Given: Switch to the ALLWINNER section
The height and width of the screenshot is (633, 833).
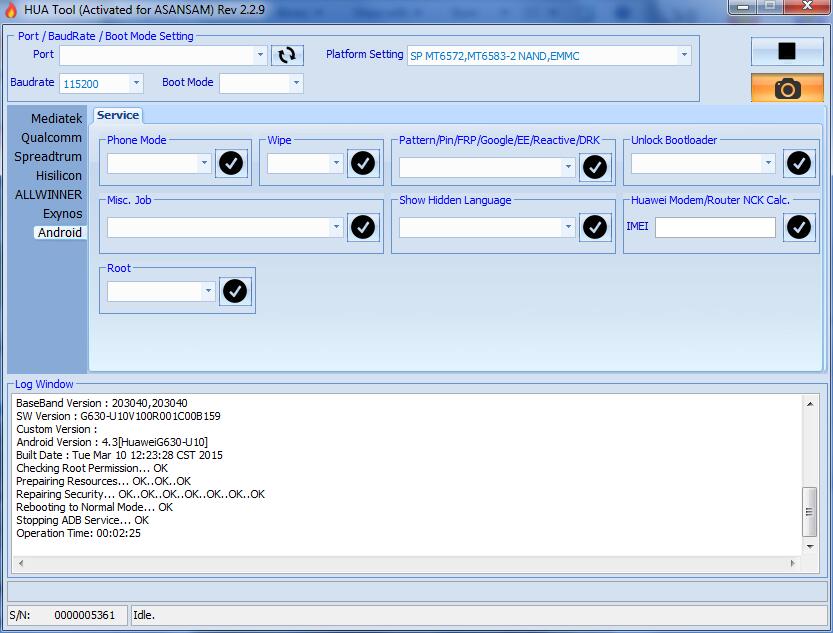Looking at the screenshot, I should tap(48, 195).
